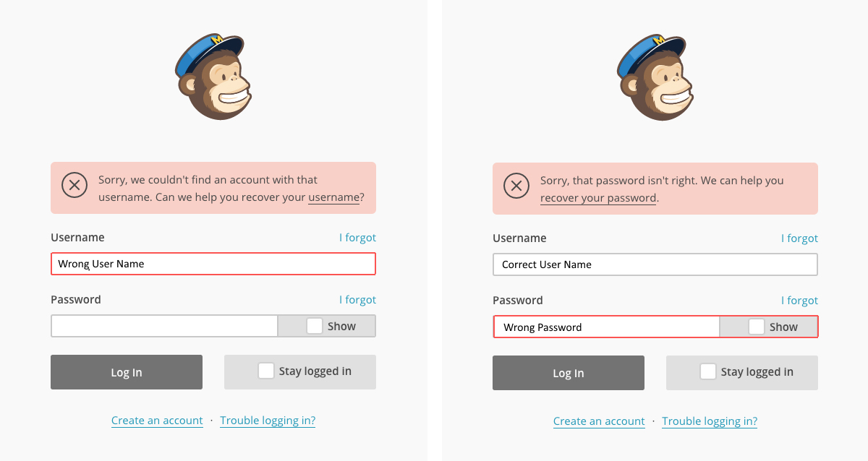Click the error X icon in the username alert
The width and height of the screenshot is (868, 461).
tap(75, 186)
